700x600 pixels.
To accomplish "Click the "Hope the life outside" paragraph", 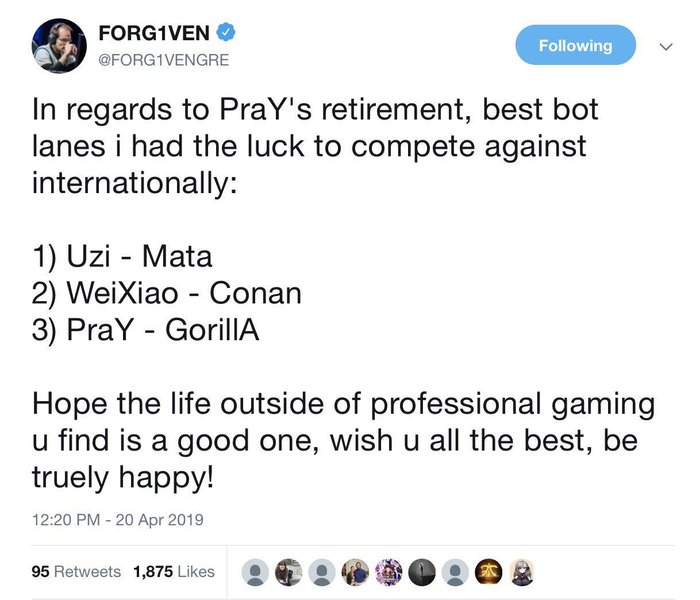I will pos(343,440).
